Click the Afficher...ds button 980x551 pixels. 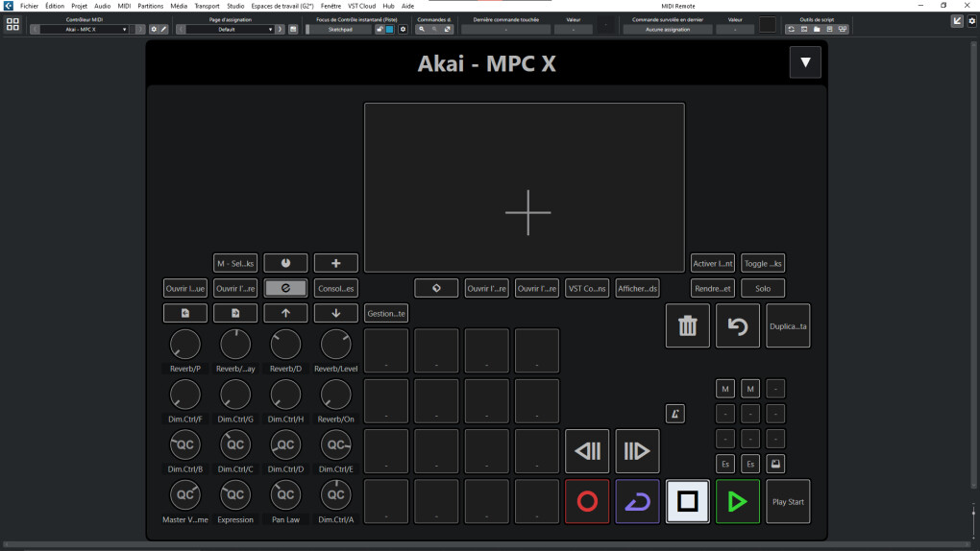tap(637, 288)
